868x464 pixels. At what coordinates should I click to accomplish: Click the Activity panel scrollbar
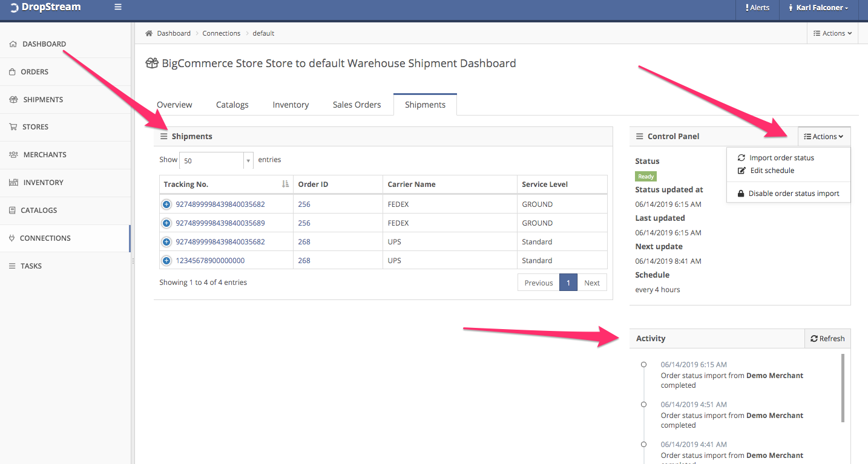842,388
